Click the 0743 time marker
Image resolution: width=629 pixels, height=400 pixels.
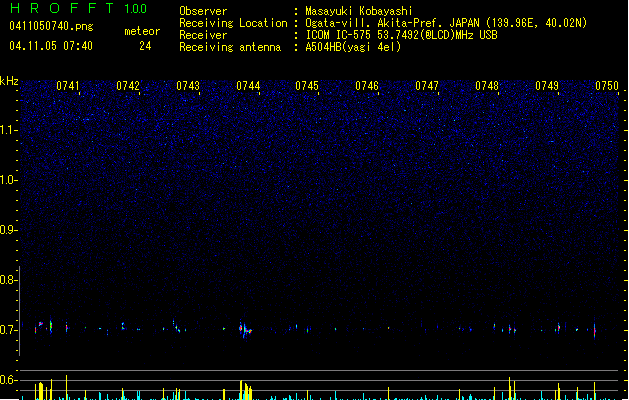pyautogui.click(x=188, y=86)
